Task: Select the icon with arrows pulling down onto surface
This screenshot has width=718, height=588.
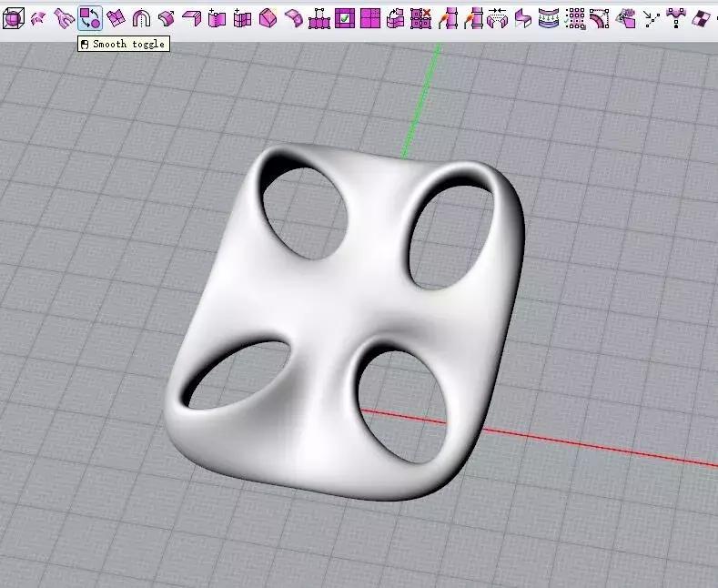Action: click(548, 17)
